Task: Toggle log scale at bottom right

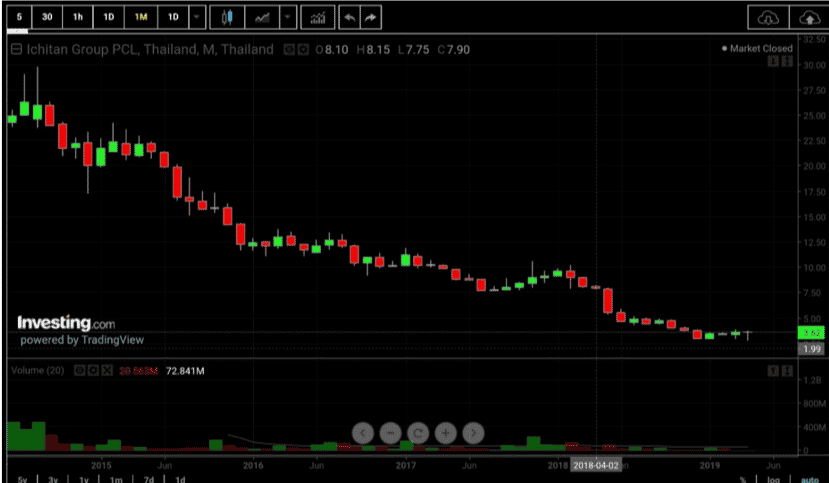Action: [x=773, y=479]
